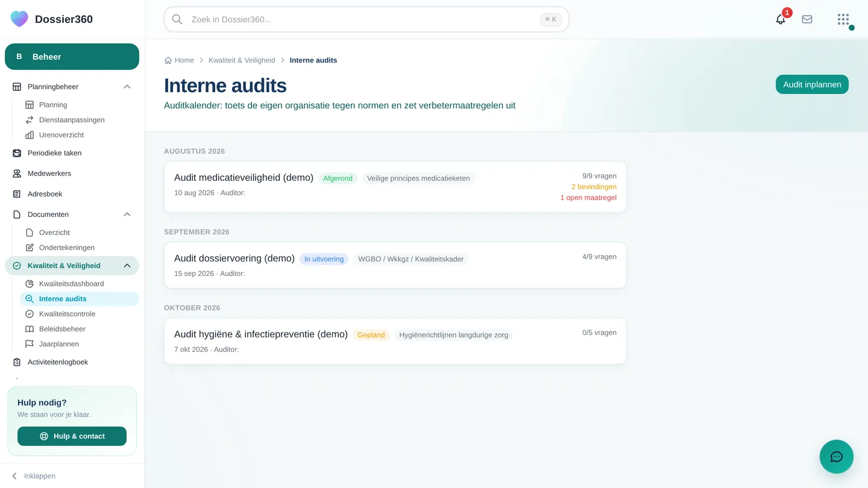Image resolution: width=868 pixels, height=488 pixels.
Task: Click the Urenoverzicht bar chart icon
Action: point(30,135)
